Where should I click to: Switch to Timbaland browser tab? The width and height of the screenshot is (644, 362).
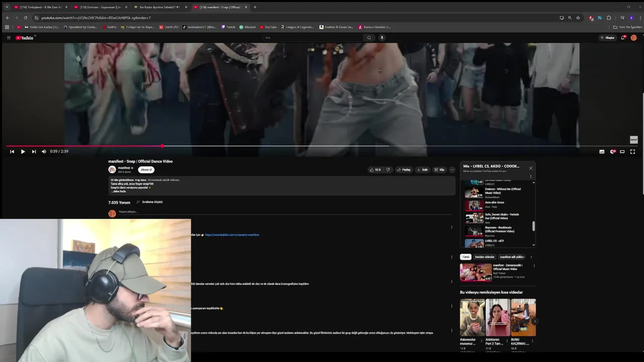point(40,7)
